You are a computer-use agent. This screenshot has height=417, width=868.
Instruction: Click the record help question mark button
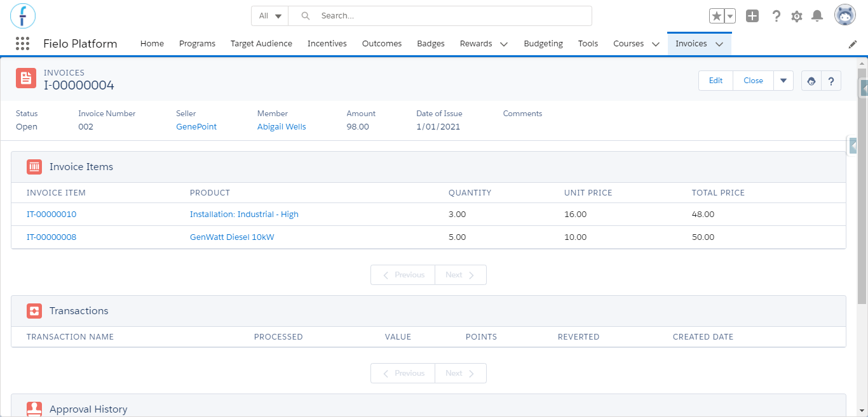[x=831, y=81]
